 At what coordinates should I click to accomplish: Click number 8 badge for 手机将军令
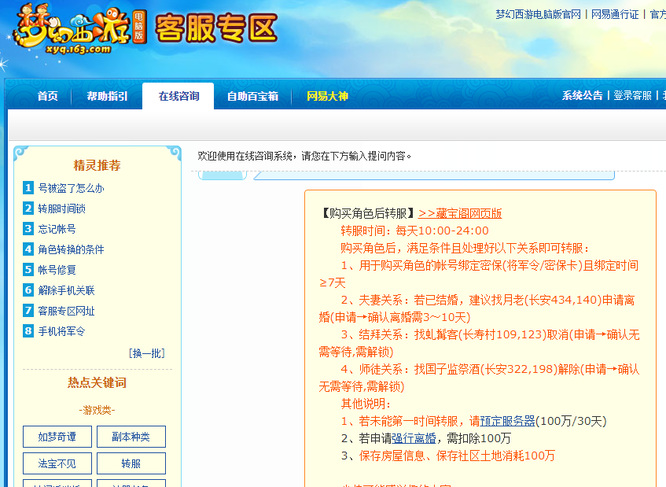point(28,331)
